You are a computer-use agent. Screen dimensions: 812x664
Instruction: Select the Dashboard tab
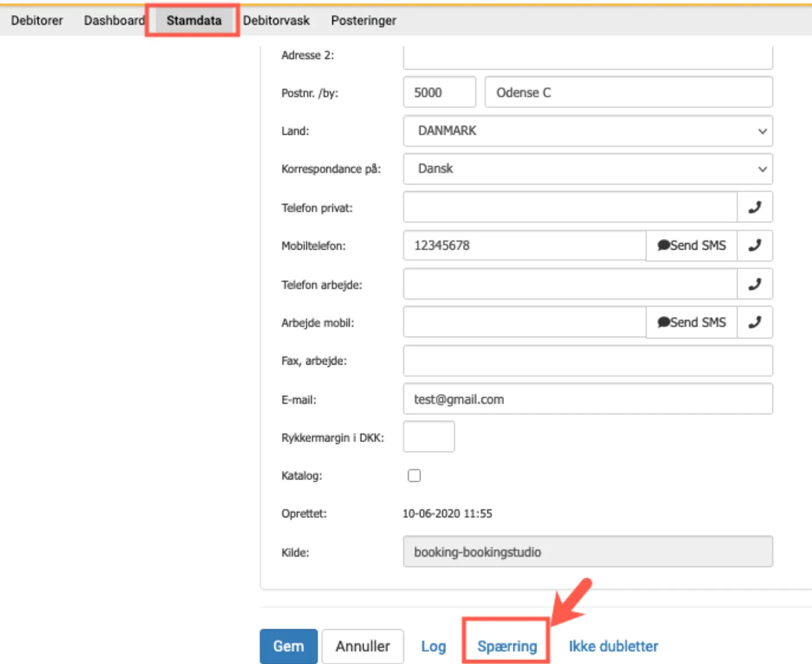pos(114,21)
